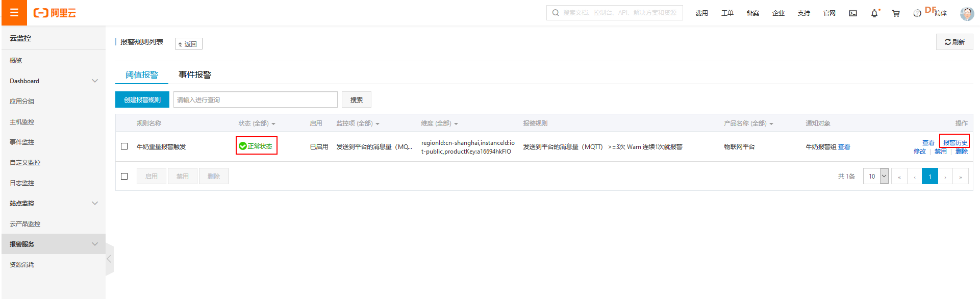Open the 状态 (全部) filter dropdown
The height and width of the screenshot is (299, 980).
(x=257, y=123)
